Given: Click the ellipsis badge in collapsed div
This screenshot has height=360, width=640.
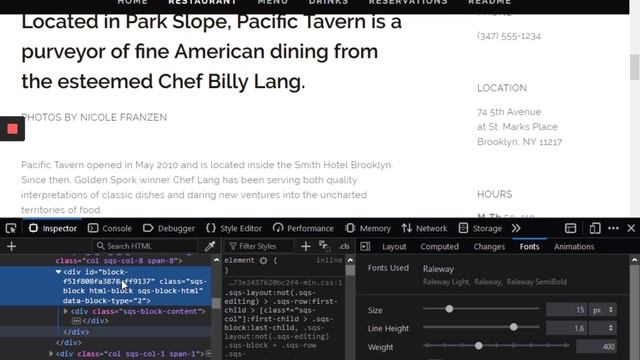Looking at the screenshot, I should point(76,321).
